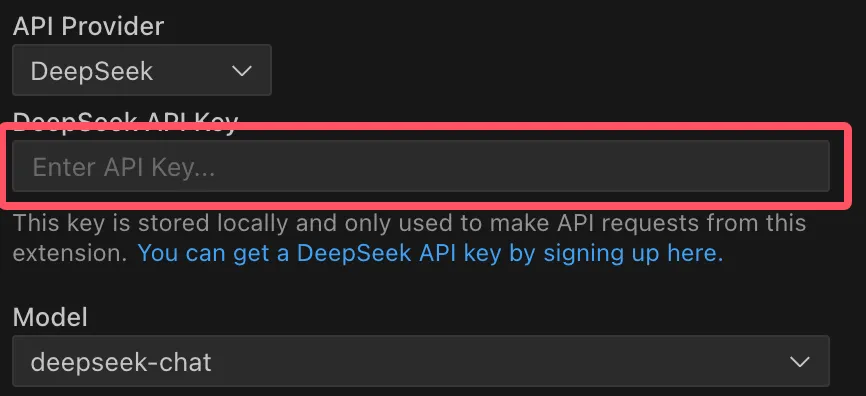This screenshot has width=866, height=396.
Task: Click the chevron arrow in the deepseek-chat box
Action: tap(799, 362)
